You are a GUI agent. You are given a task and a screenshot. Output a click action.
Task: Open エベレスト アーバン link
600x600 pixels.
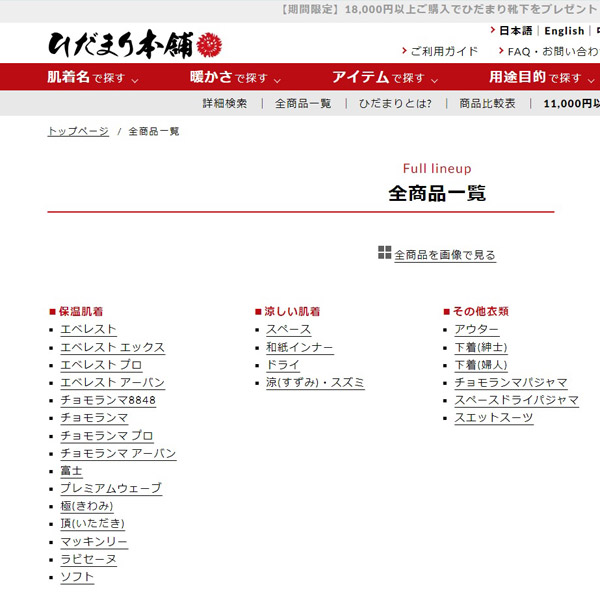click(x=112, y=383)
